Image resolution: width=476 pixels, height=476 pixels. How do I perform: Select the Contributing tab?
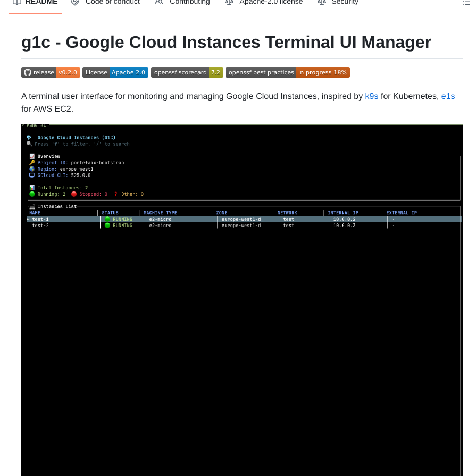click(190, 2)
